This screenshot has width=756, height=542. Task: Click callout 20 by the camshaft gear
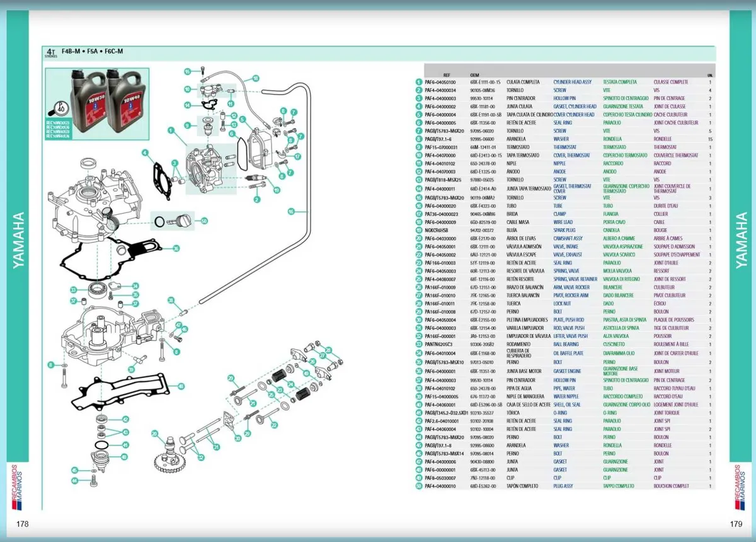click(x=154, y=433)
